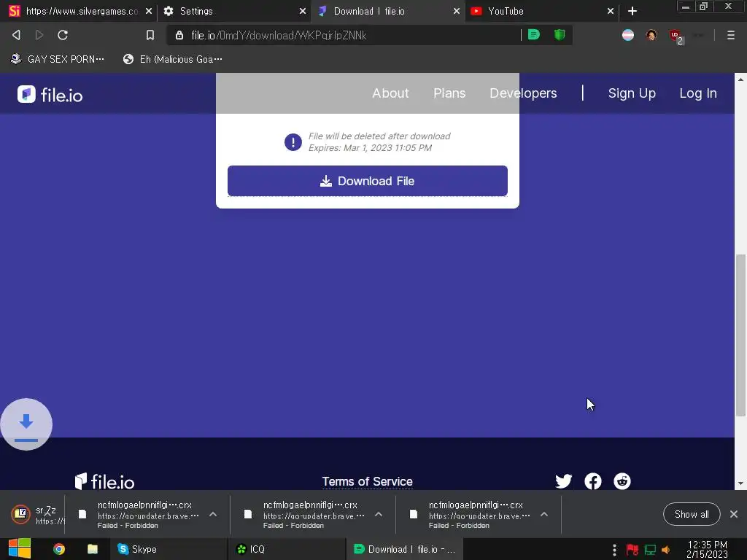
Task: Open the Plans menu item
Action: tap(449, 93)
